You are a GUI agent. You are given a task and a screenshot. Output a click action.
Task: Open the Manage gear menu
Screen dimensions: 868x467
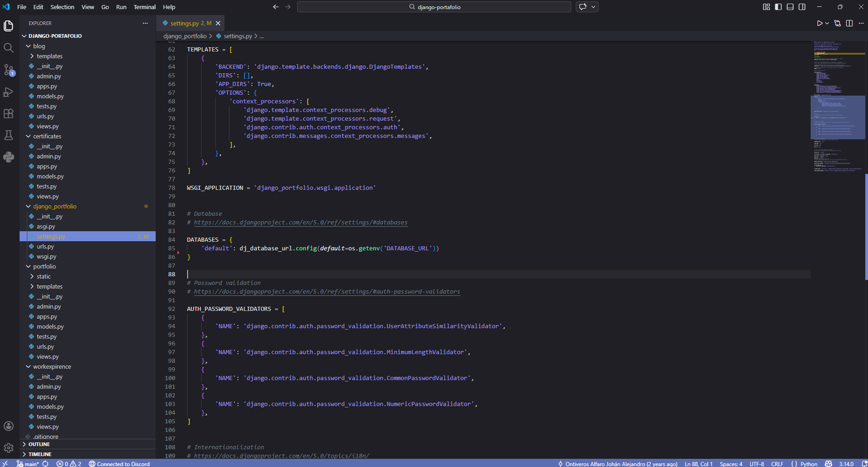click(9, 448)
